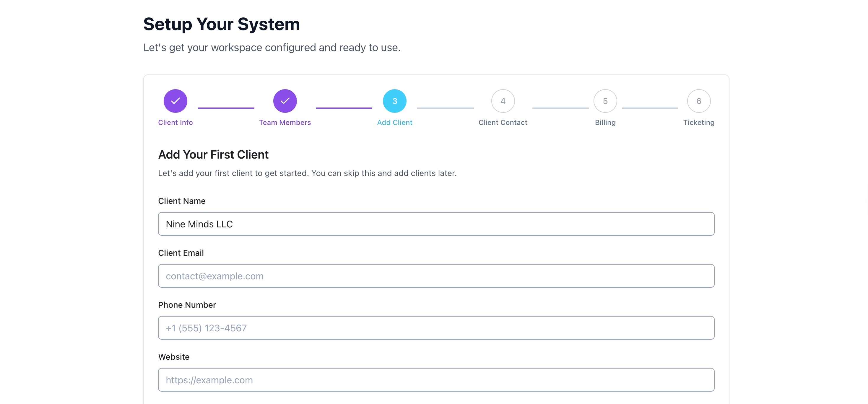Click the Add Your First Client heading
Image resolution: width=868 pixels, height=404 pixels.
click(x=213, y=154)
